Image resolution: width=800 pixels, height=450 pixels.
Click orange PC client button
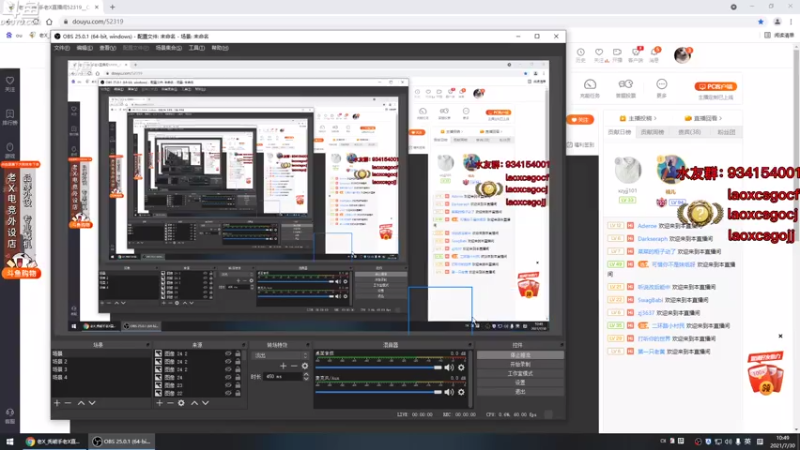pos(716,86)
